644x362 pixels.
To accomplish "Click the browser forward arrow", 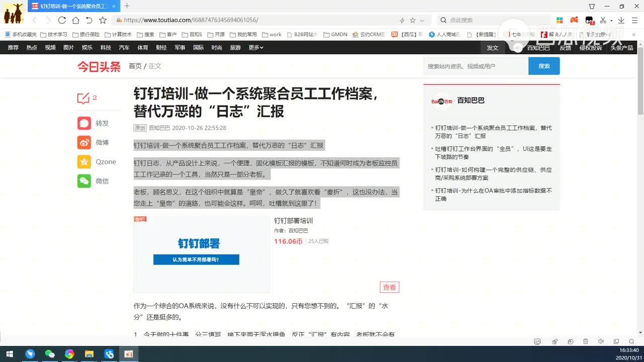I will coord(48,20).
